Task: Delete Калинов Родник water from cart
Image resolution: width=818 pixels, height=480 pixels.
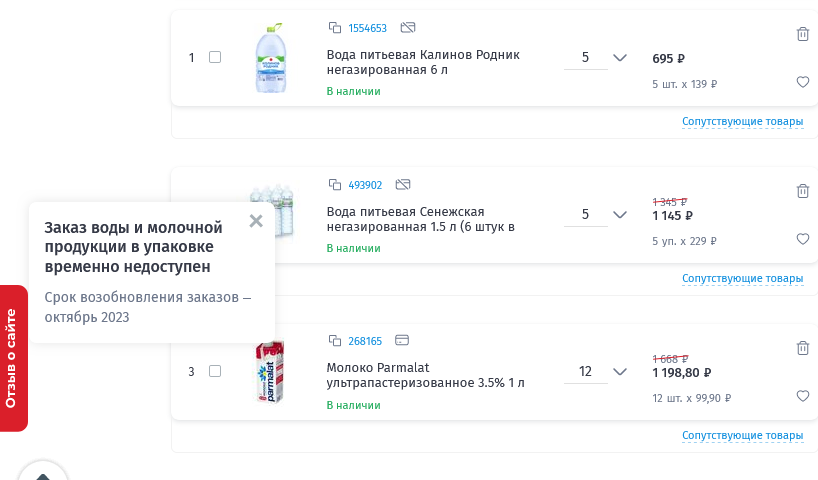Action: (x=802, y=34)
